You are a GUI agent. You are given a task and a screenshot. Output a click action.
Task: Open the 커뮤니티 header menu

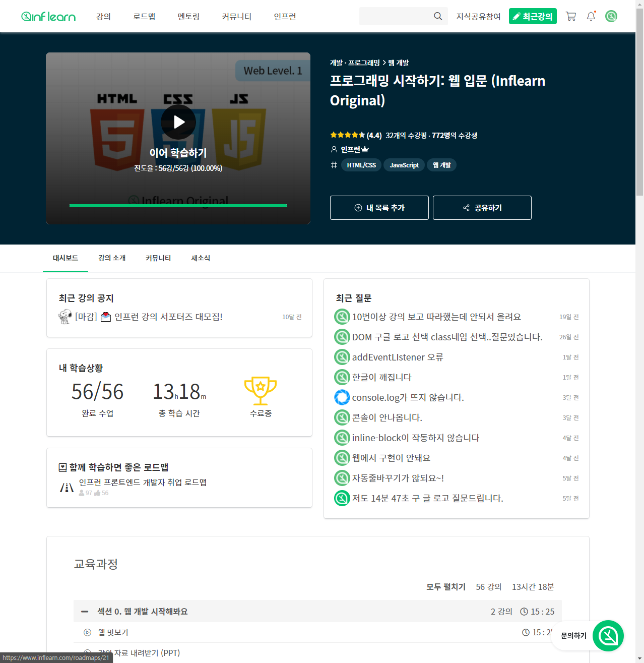tap(236, 16)
